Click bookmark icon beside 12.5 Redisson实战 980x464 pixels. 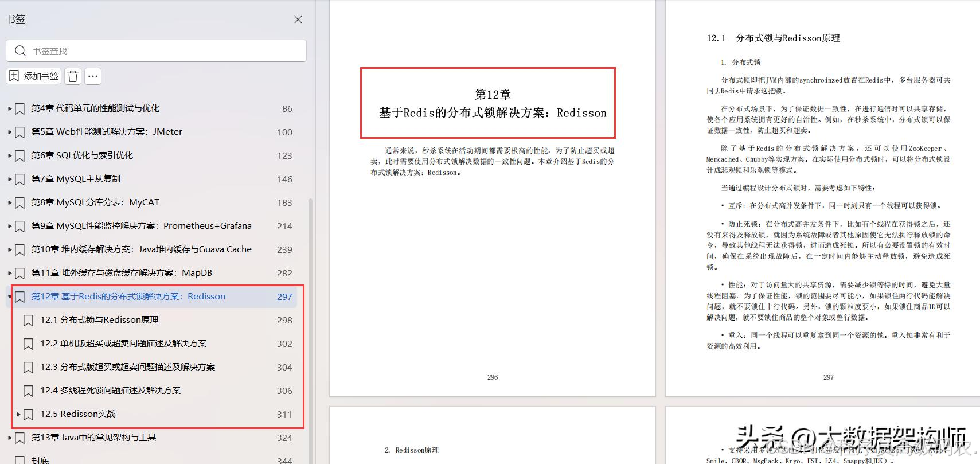pyautogui.click(x=28, y=414)
